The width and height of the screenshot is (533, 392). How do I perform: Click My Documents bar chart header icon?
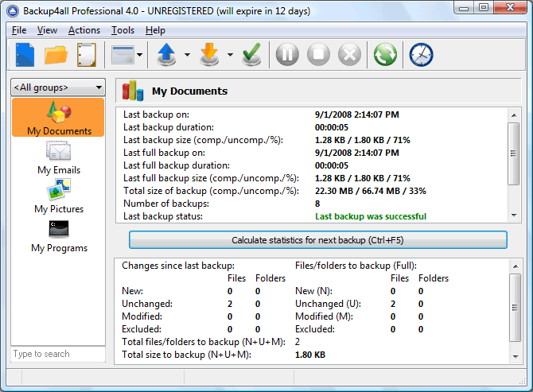pos(133,91)
